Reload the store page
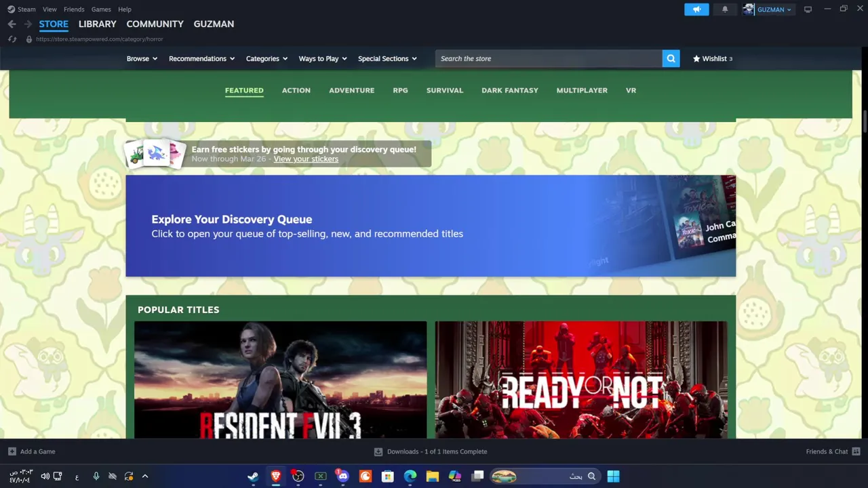 coord(12,39)
